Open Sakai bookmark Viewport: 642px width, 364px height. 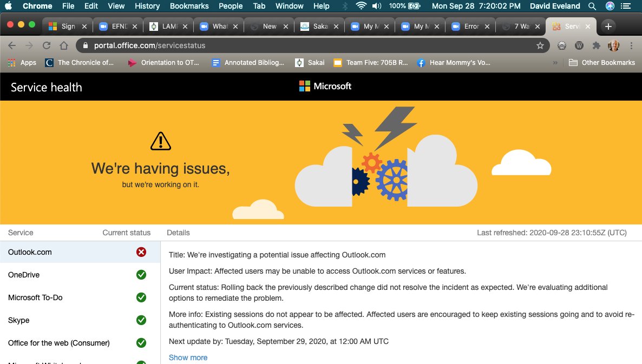(x=310, y=63)
